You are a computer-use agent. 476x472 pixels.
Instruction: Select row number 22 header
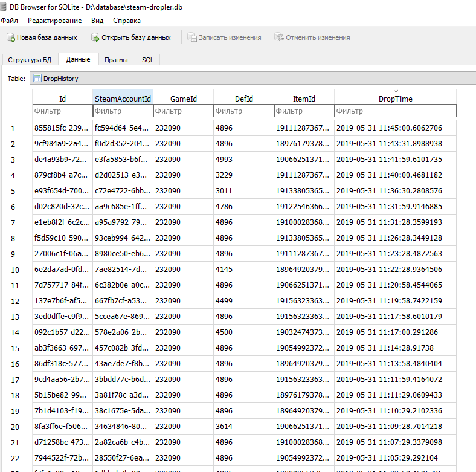(x=20, y=458)
